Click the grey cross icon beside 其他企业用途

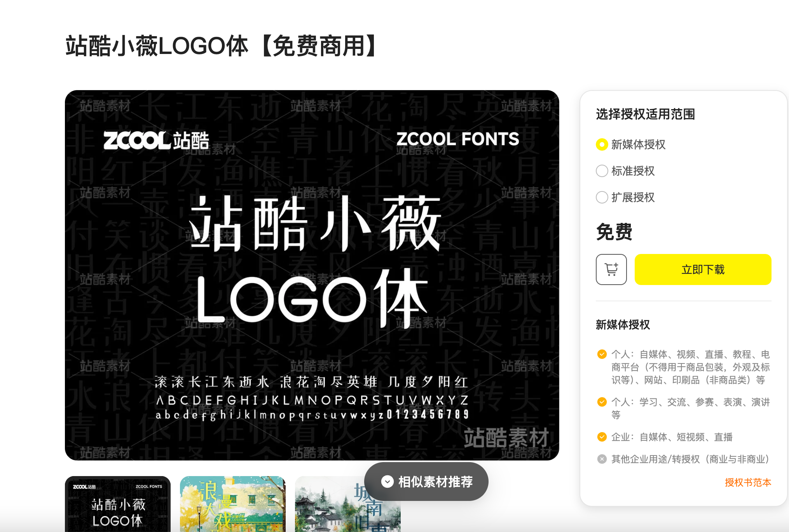602,459
